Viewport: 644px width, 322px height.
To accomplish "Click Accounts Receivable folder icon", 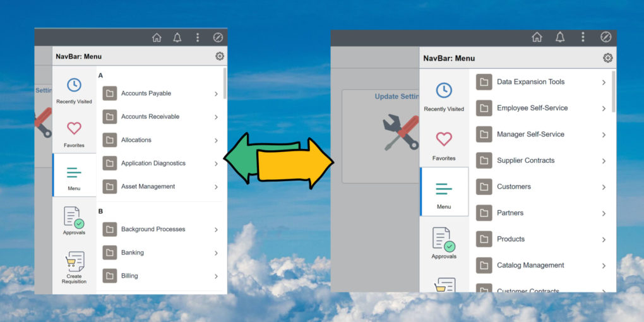I will [x=110, y=117].
